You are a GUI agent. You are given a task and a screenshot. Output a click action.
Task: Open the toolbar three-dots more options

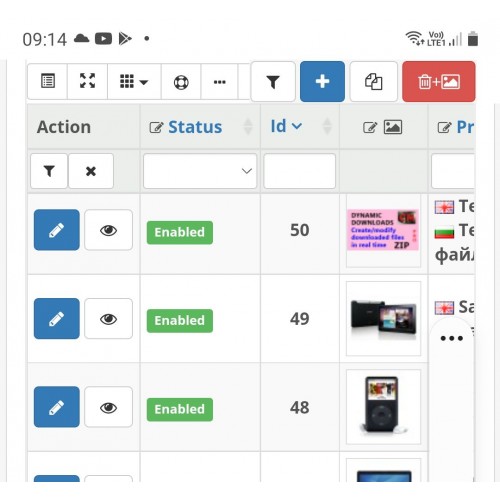219,82
